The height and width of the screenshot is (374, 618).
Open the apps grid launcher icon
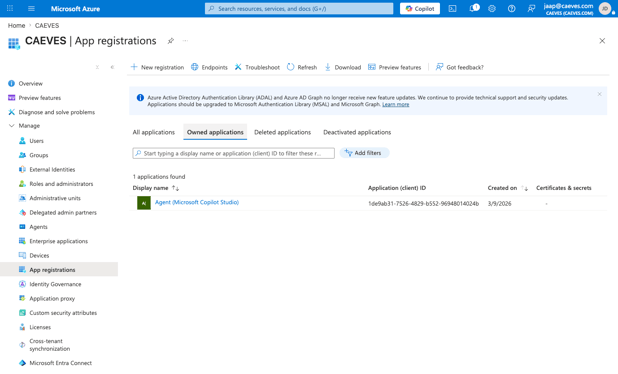[x=10, y=8]
